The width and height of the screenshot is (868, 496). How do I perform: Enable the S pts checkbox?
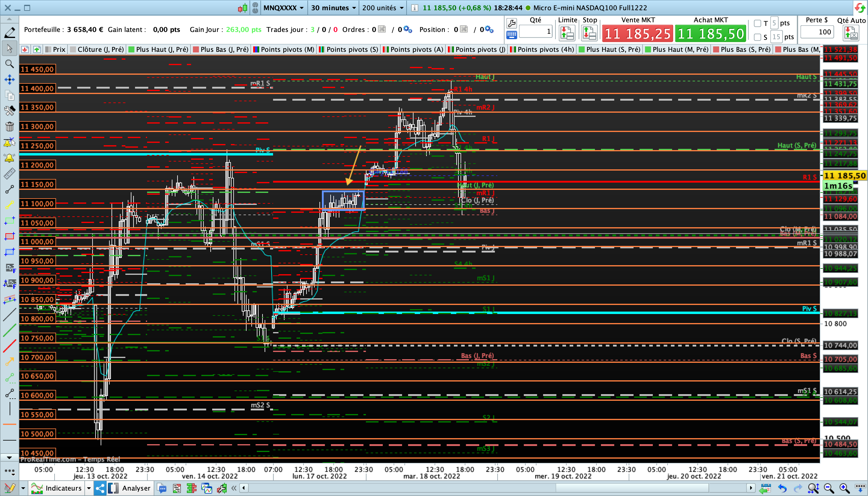[757, 37]
